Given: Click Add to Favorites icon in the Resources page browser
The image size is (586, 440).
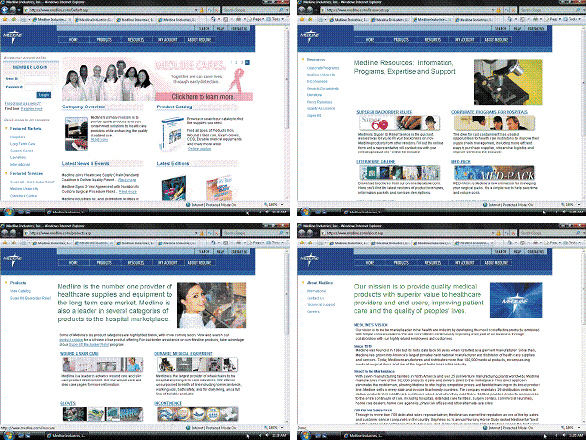Looking at the screenshot, I should 309,19.
